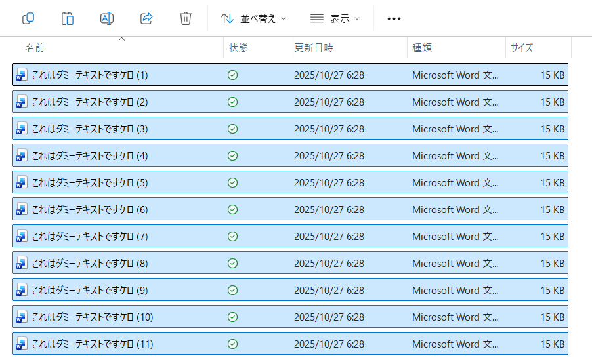This screenshot has height=364, width=592.
Task: Open the 並べ替え sort dropdown
Action: tap(253, 18)
